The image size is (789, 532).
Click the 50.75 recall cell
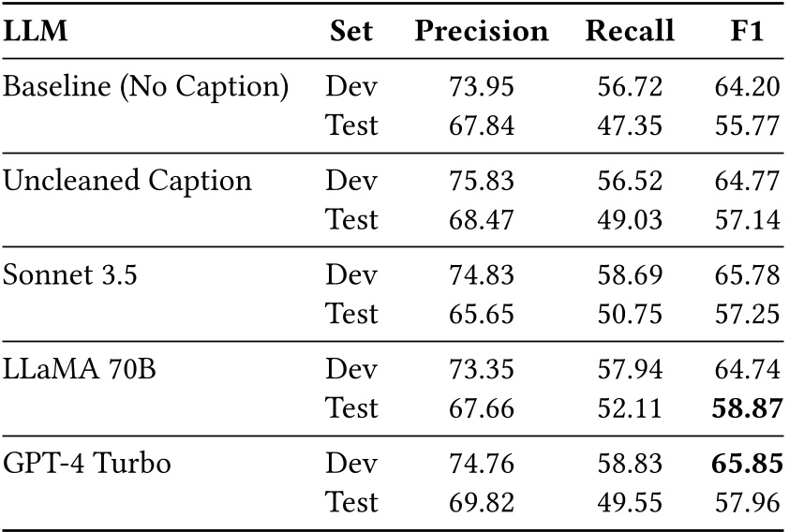(630, 313)
